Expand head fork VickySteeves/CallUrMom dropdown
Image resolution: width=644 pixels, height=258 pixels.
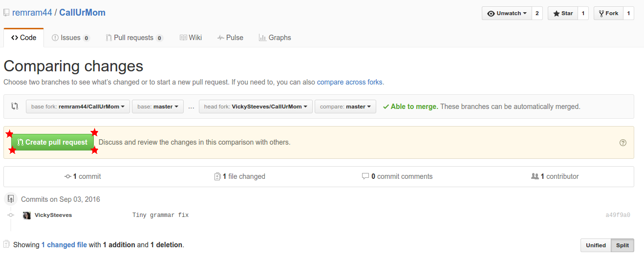(x=256, y=107)
